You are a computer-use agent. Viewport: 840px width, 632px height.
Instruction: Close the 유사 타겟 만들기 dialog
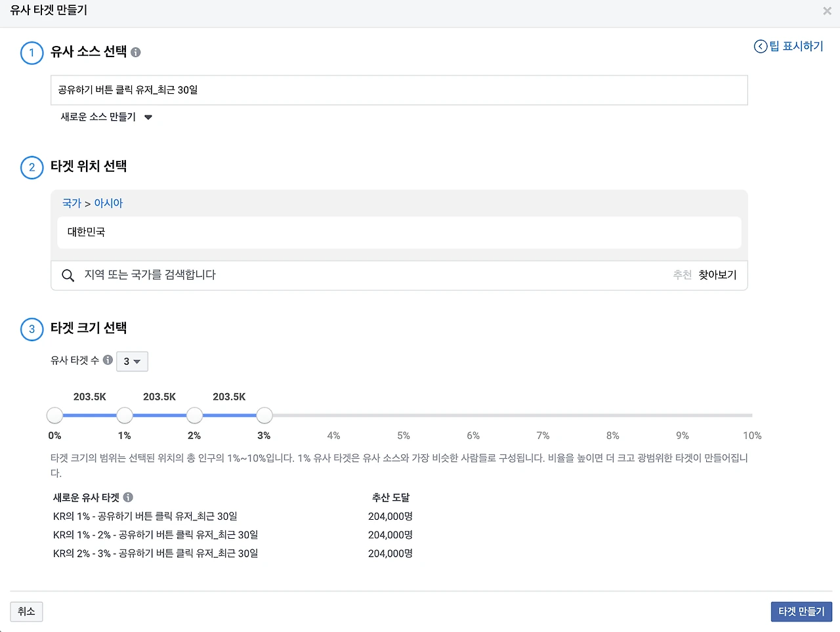coord(827,11)
